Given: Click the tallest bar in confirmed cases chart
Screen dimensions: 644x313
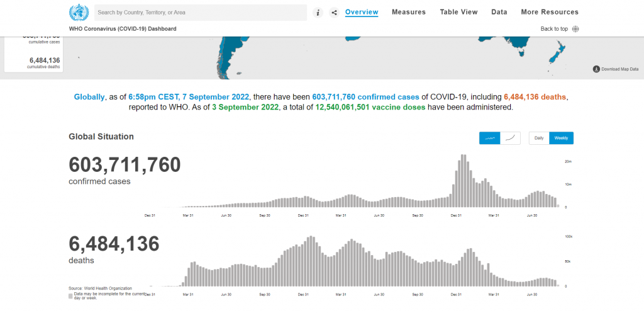Looking at the screenshot, I should pyautogui.click(x=463, y=180).
